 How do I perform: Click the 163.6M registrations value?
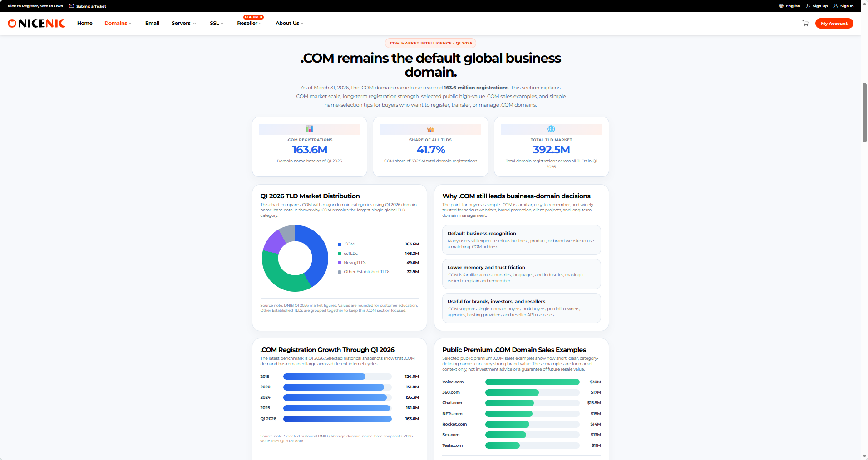click(310, 150)
